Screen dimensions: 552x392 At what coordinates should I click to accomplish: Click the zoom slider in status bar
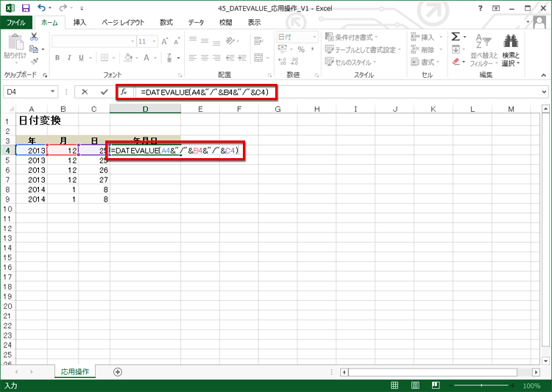pos(481,385)
